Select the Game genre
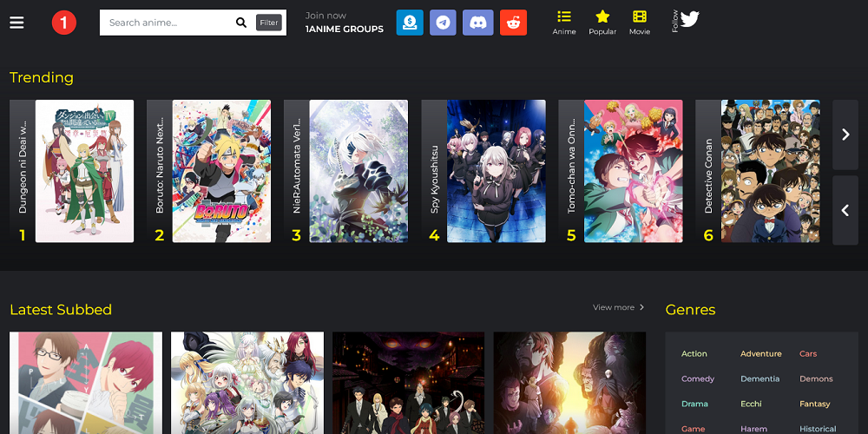 pos(693,429)
